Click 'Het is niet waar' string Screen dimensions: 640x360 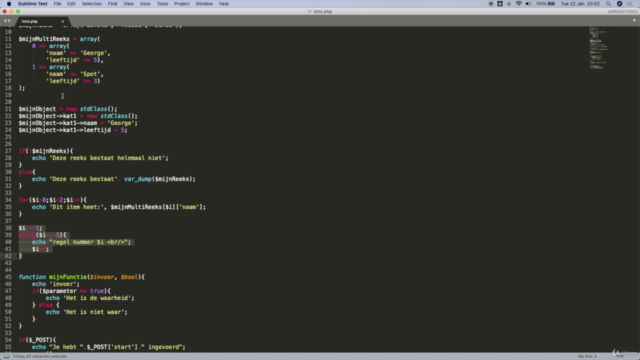click(93, 312)
